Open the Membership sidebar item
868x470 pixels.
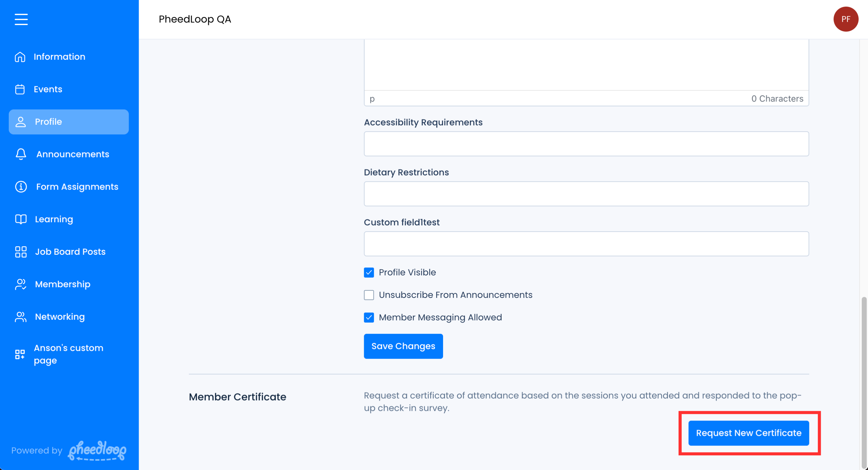tap(62, 284)
